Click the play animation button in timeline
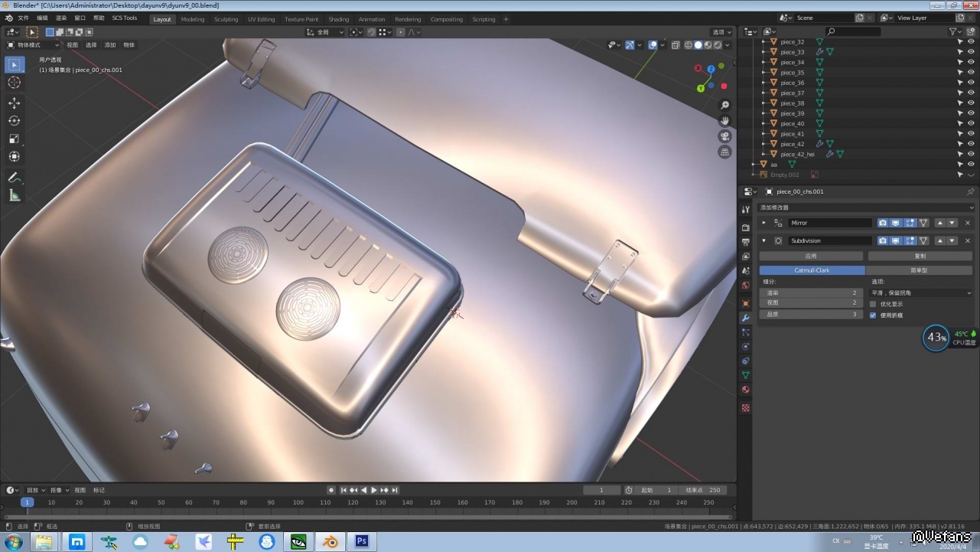980x552 pixels. [x=374, y=490]
